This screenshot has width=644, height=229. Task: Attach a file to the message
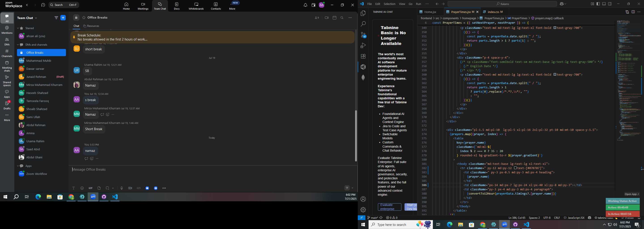click(x=99, y=188)
